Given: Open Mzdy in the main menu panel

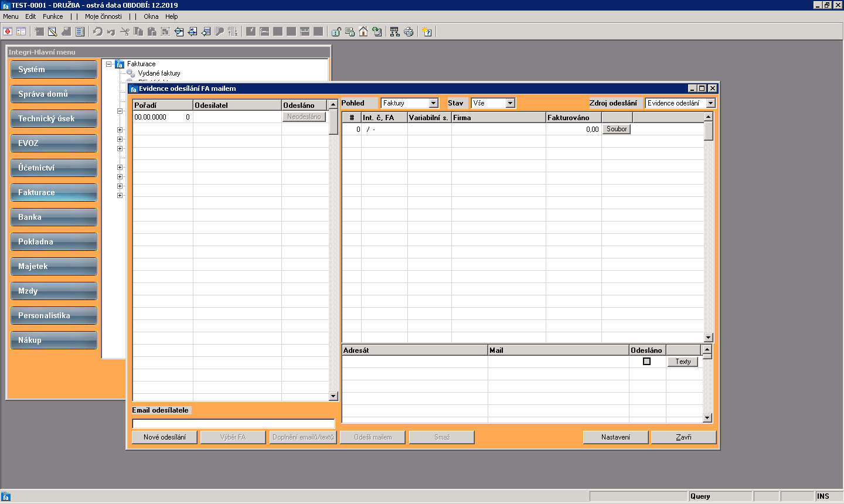Looking at the screenshot, I should point(54,291).
